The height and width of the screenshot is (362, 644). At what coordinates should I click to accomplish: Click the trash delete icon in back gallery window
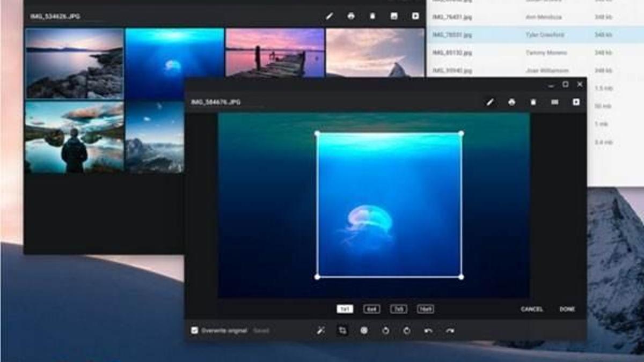click(372, 16)
